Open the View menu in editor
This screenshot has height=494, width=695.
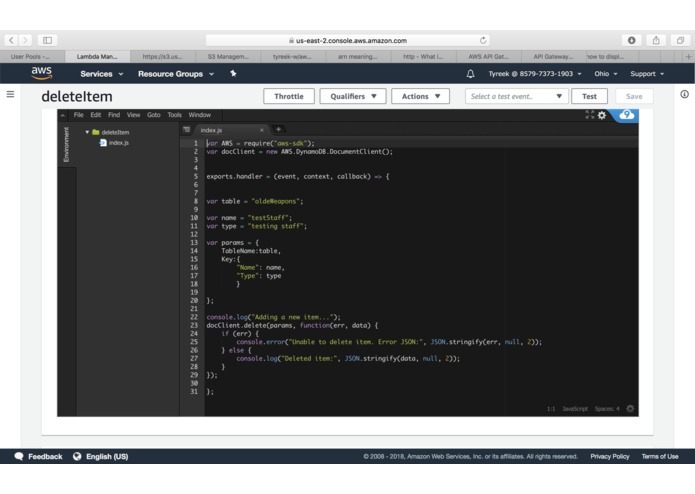tap(133, 115)
